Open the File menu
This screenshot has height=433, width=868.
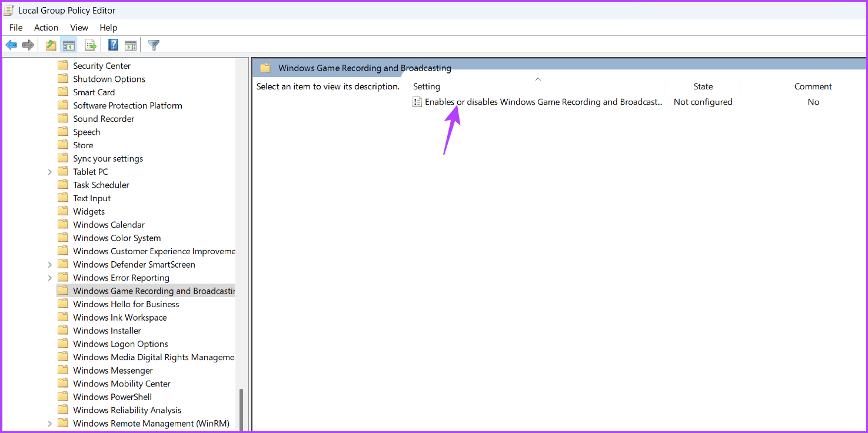[16, 28]
